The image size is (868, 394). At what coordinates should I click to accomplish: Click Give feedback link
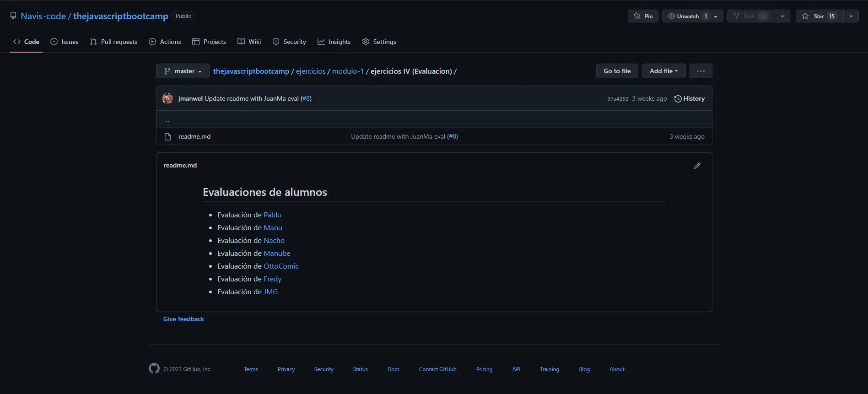coord(183,319)
